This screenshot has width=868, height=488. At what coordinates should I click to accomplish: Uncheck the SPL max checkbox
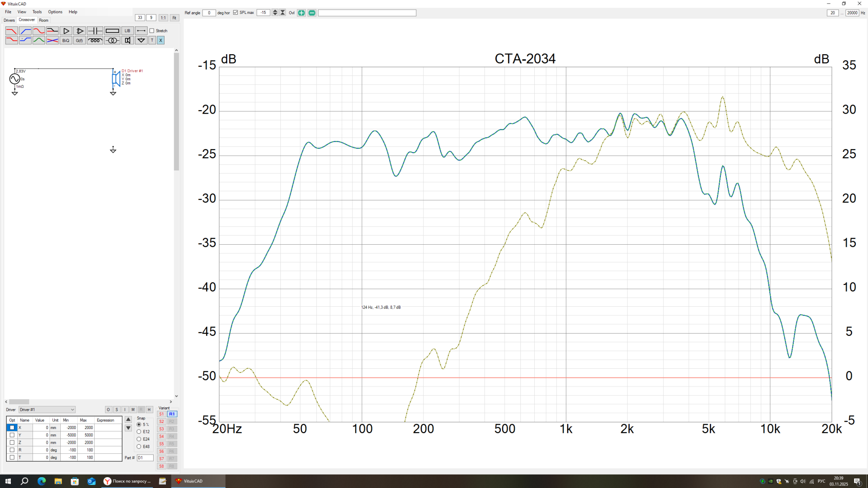point(236,13)
